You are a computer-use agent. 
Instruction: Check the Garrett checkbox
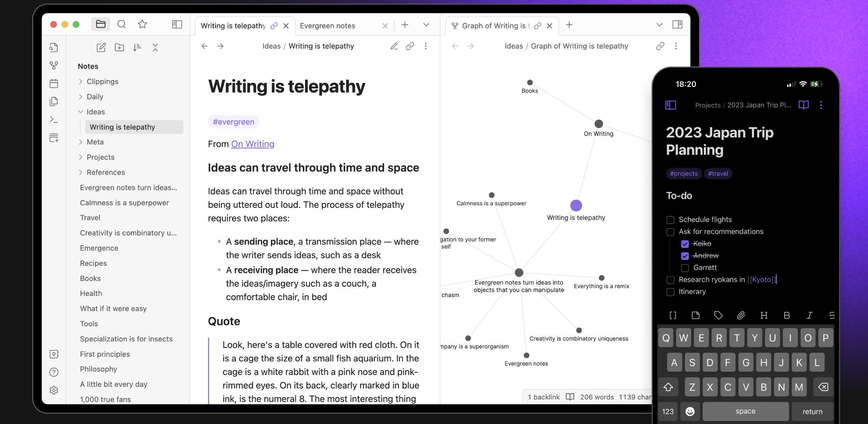click(x=685, y=268)
